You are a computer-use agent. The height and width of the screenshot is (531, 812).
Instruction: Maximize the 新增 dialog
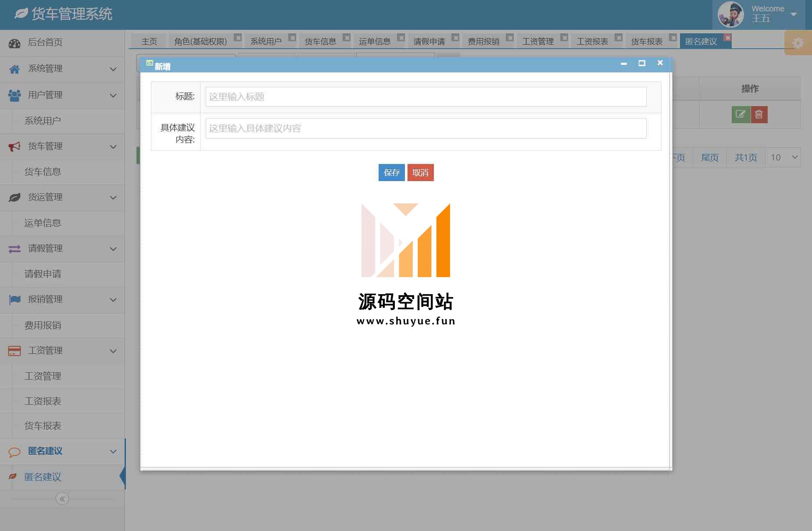642,63
